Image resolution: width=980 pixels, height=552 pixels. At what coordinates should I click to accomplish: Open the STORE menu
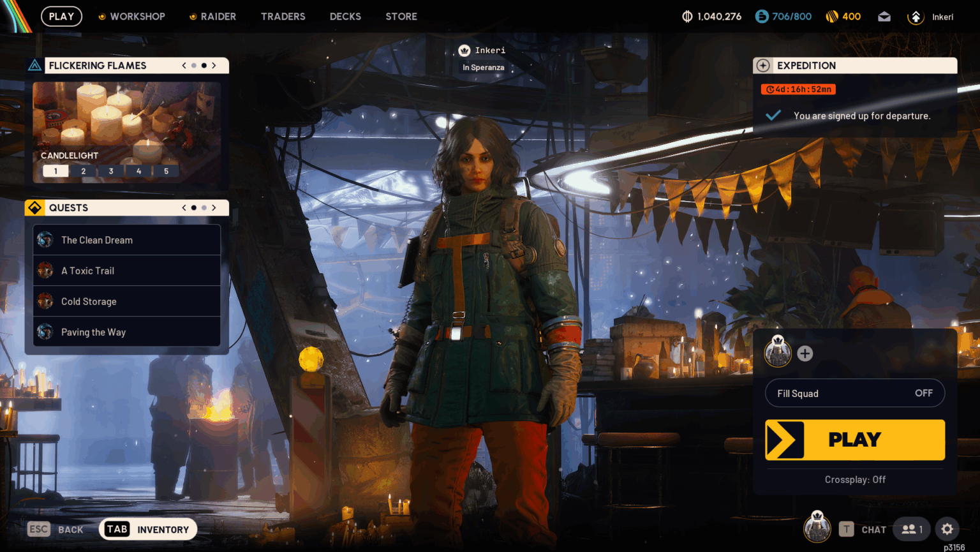[x=401, y=17]
